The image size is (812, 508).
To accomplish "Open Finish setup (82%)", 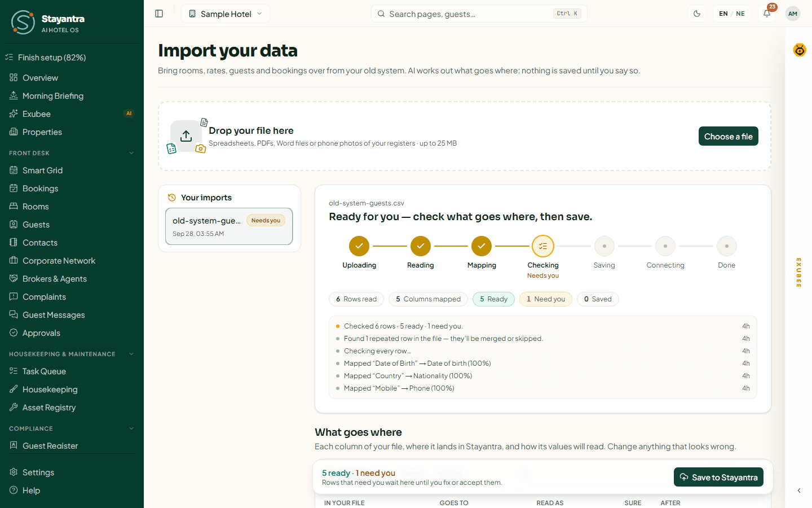I will click(72, 58).
